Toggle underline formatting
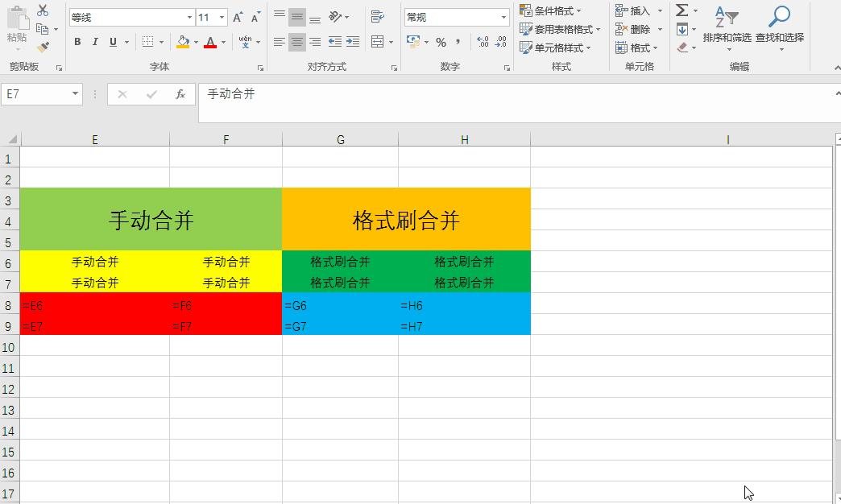The width and height of the screenshot is (841, 504). 111,41
